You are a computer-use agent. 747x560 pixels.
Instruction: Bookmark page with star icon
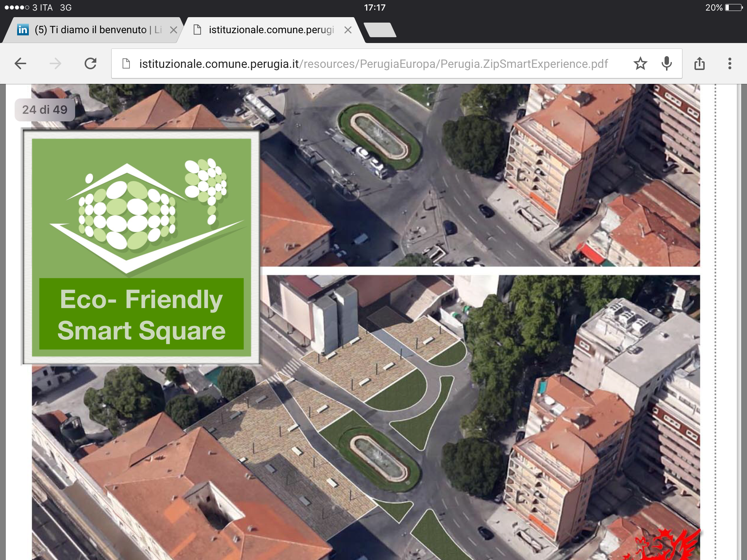[640, 64]
